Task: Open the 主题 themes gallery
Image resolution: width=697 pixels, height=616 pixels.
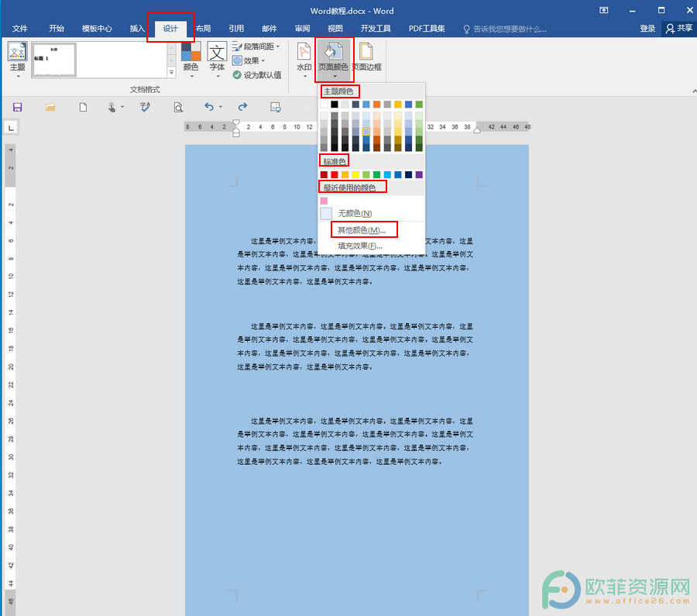Action: 17,60
